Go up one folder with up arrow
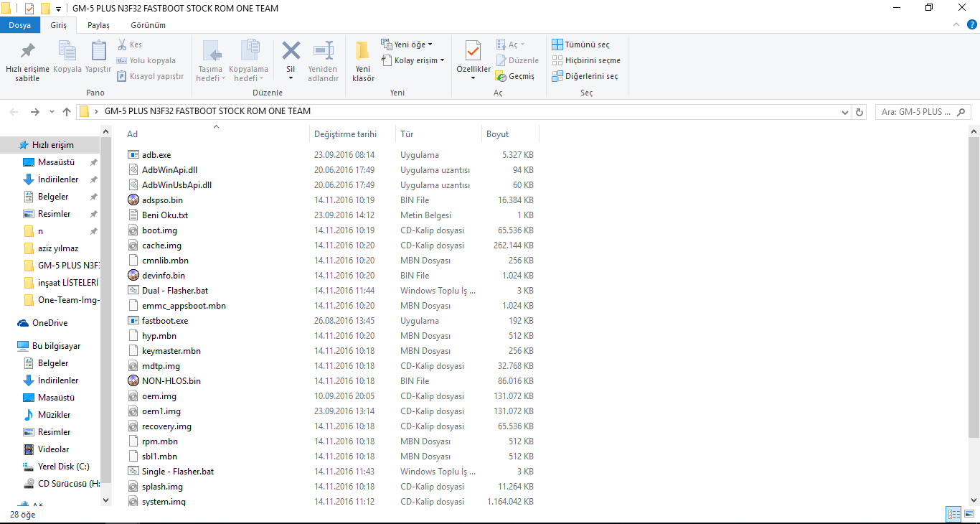980x524 pixels. [67, 112]
